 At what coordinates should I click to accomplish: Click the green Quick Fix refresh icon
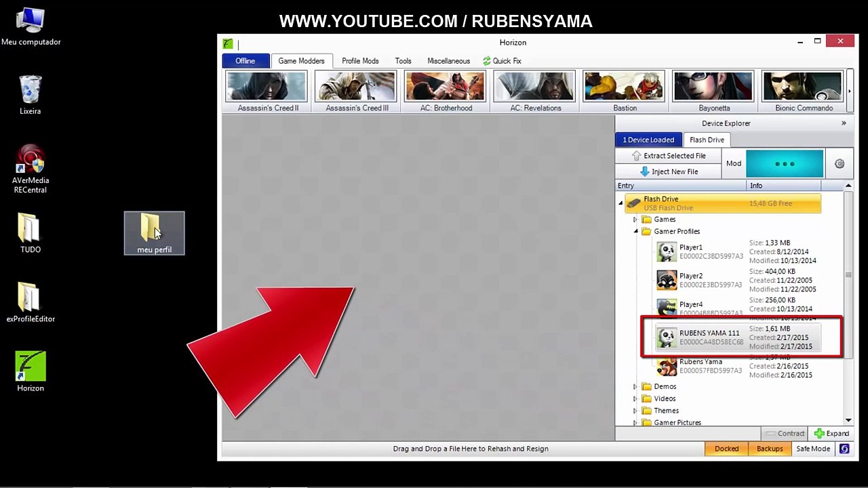(x=486, y=61)
